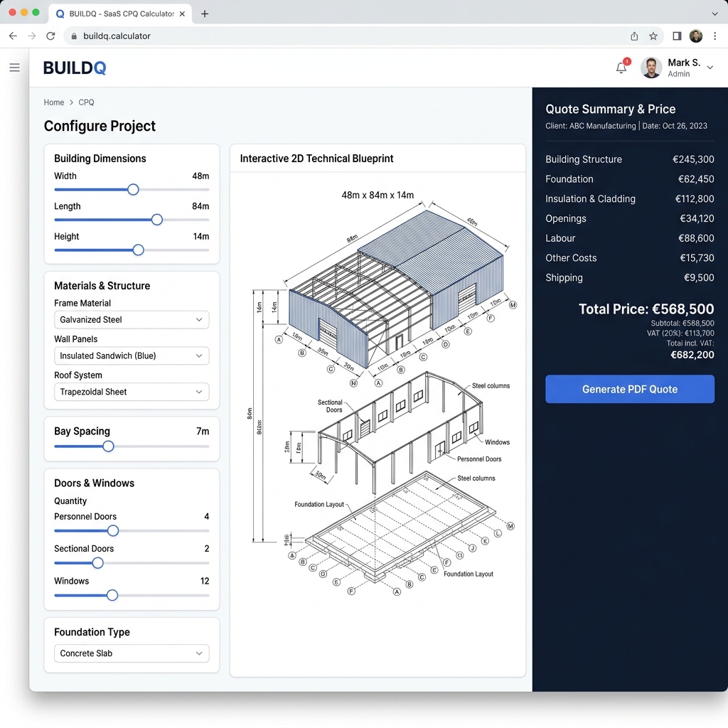728x728 pixels.
Task: Click Generate PDF Quote button
Action: [x=630, y=389]
